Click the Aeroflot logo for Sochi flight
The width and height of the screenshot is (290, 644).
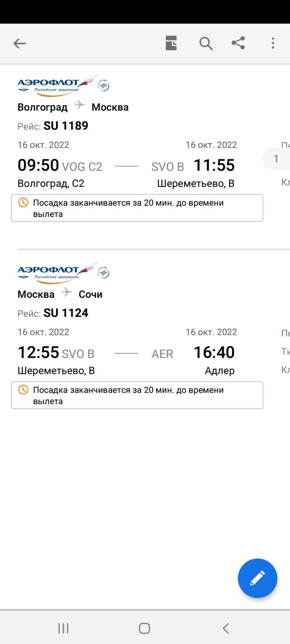point(63,273)
